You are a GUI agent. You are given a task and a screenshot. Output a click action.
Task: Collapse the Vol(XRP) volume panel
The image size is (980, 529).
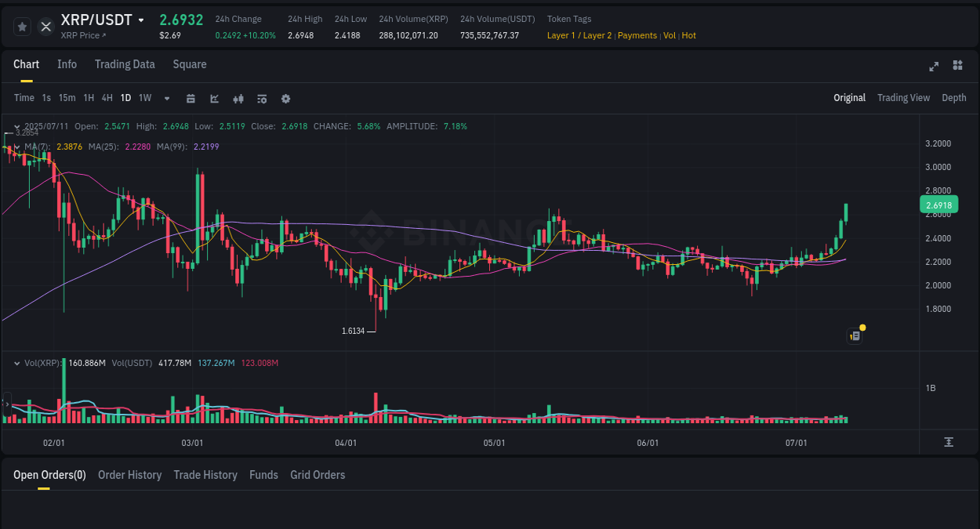click(x=16, y=363)
